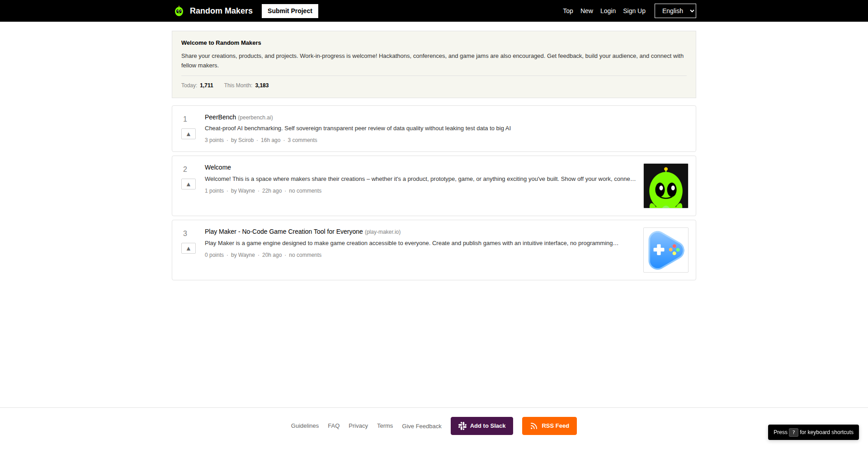Screen dimensions: 868x449
Task: Click the green alien Random Makers logo icon
Action: coord(179,11)
